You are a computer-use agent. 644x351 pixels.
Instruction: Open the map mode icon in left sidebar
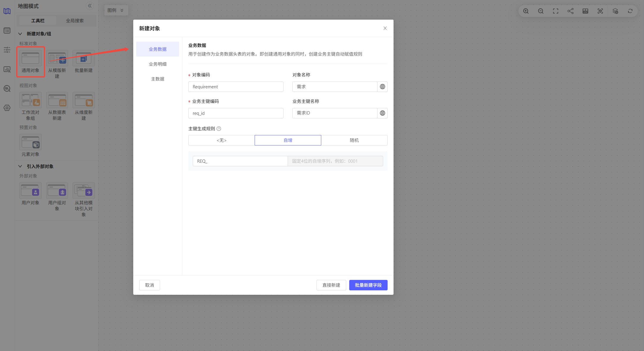(7, 11)
